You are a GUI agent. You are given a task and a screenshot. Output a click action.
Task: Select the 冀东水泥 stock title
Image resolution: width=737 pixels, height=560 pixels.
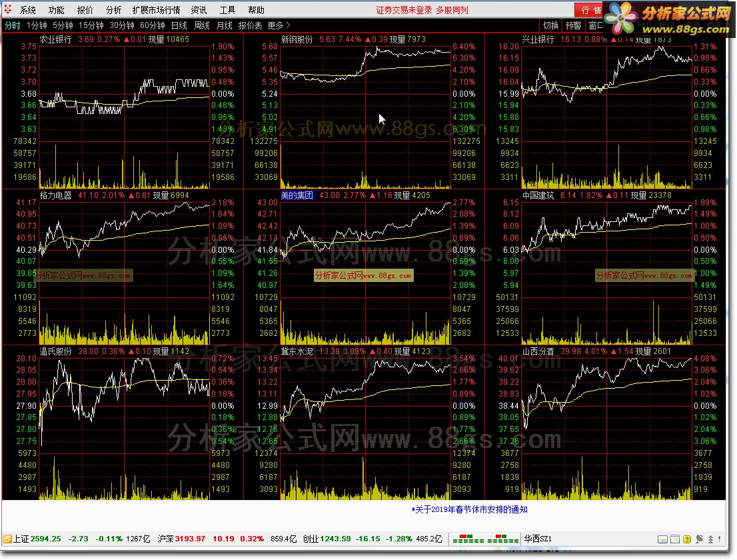pos(297,351)
